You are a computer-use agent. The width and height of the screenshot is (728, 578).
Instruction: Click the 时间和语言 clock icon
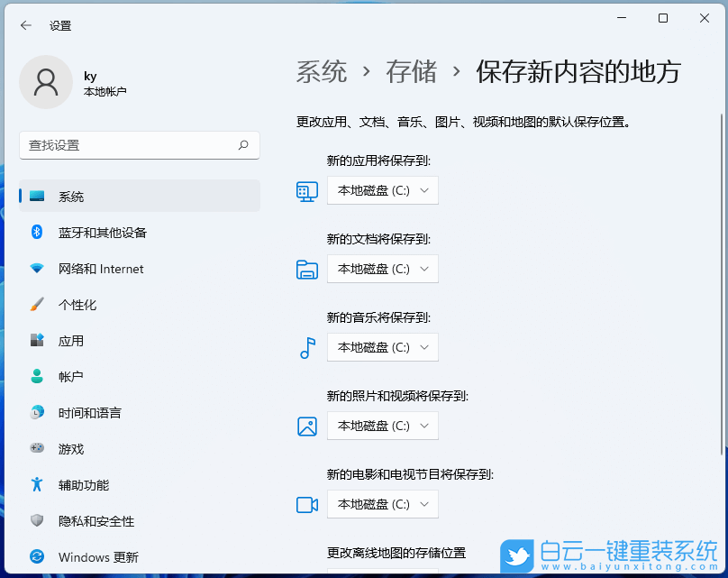point(36,413)
